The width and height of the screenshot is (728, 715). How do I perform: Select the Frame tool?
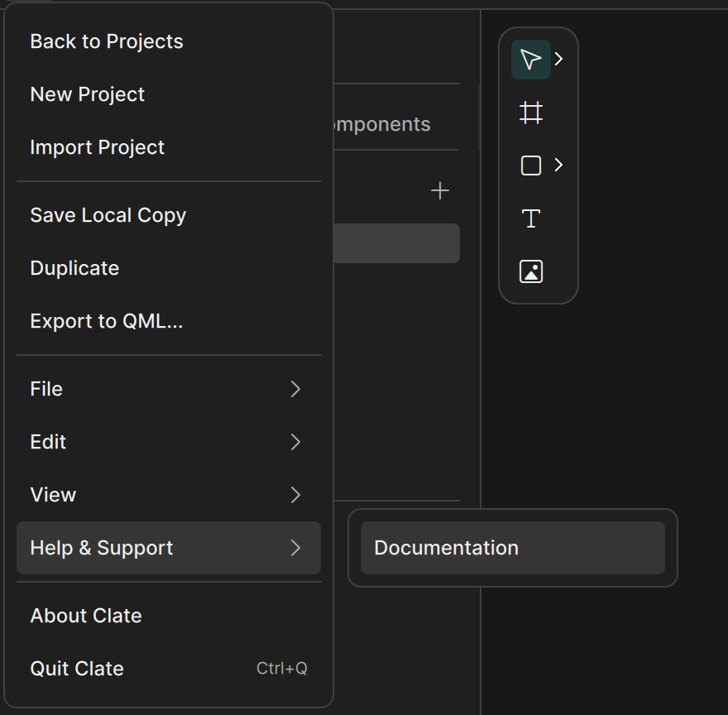click(530, 113)
